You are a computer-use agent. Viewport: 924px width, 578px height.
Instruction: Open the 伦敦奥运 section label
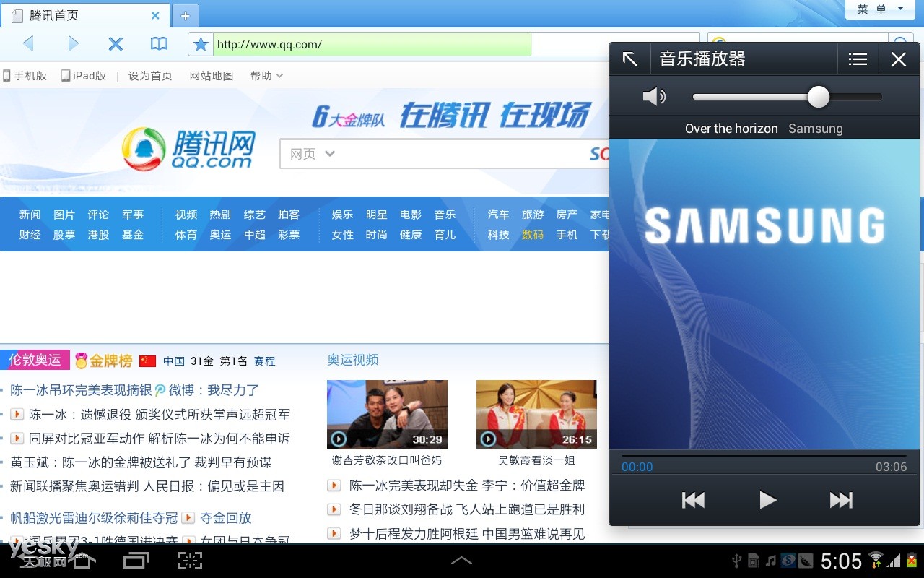pos(35,360)
